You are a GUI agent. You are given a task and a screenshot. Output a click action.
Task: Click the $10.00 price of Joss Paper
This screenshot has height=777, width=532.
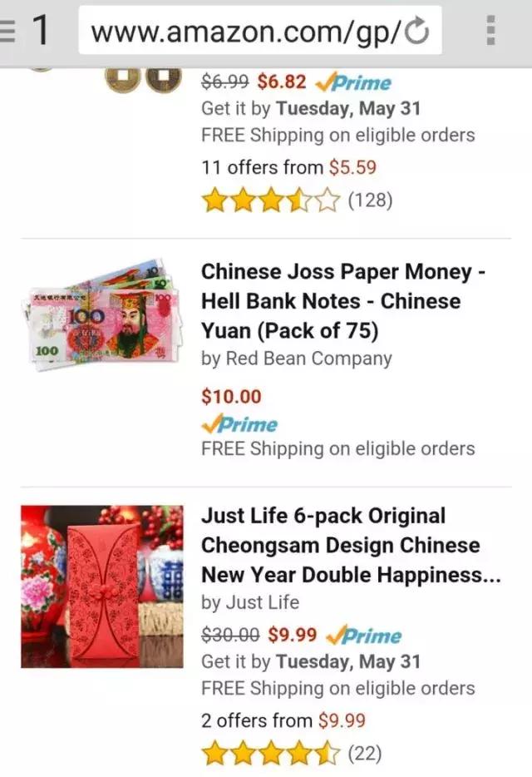(x=231, y=397)
